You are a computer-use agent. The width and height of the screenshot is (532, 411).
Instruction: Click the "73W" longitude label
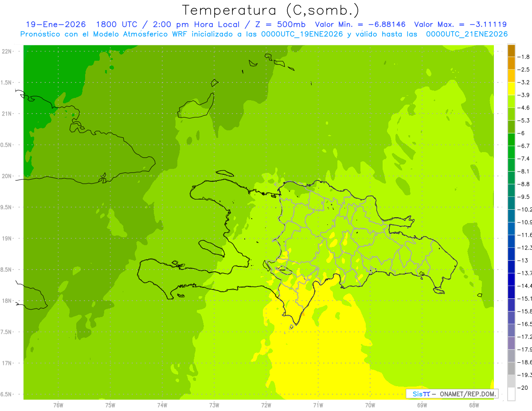point(214,405)
